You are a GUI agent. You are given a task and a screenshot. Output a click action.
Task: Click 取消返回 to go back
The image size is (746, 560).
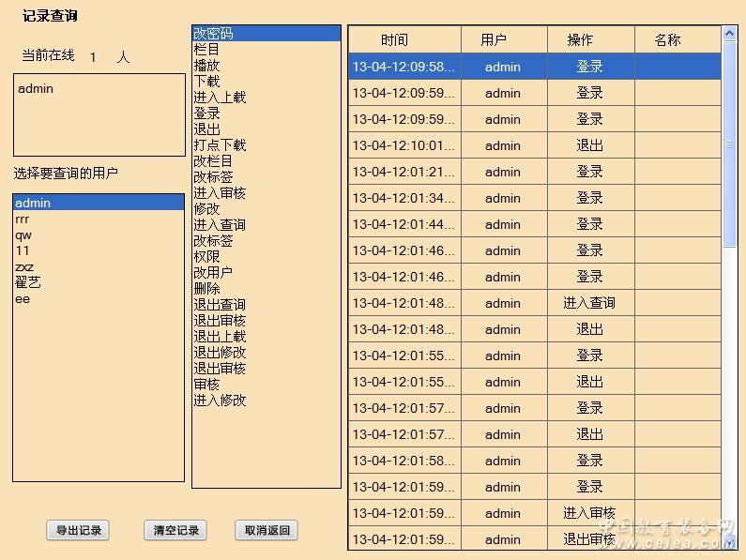pyautogui.click(x=266, y=530)
